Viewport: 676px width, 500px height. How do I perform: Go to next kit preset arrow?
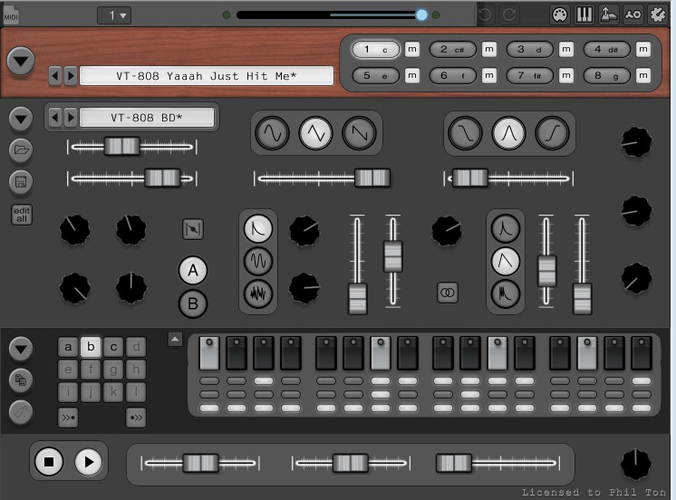coord(71,76)
